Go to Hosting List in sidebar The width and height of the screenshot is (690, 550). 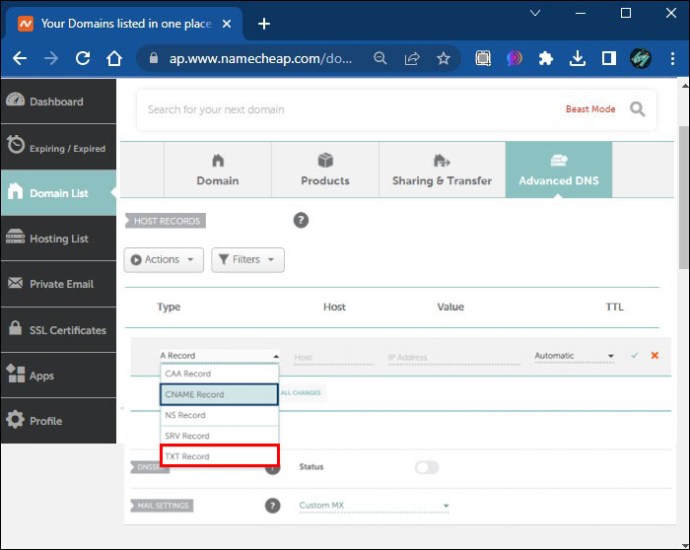[58, 239]
